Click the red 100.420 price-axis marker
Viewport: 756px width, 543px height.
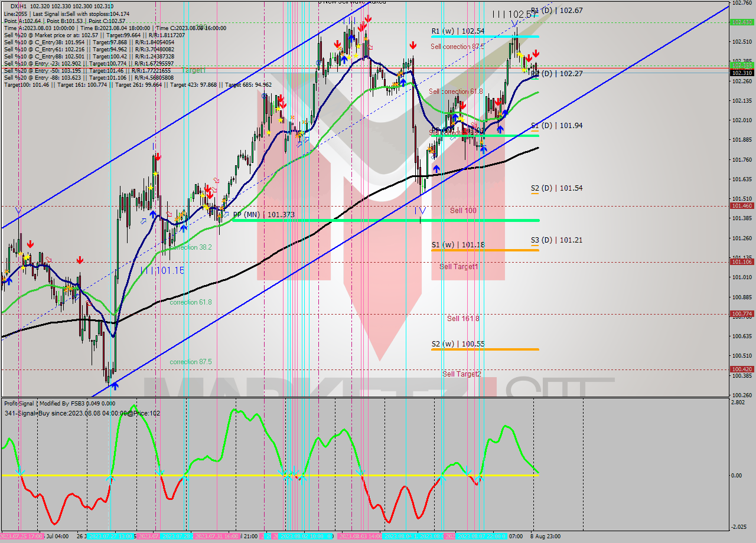[742, 369]
